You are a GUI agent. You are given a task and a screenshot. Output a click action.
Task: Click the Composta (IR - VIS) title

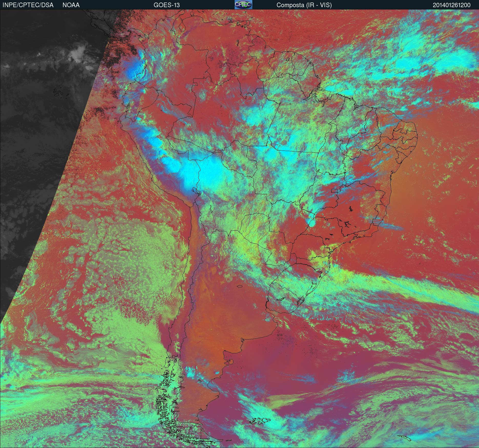pos(304,5)
